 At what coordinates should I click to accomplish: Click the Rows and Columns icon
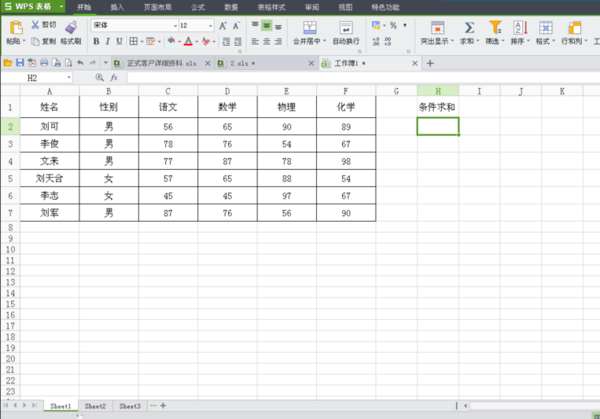(574, 28)
